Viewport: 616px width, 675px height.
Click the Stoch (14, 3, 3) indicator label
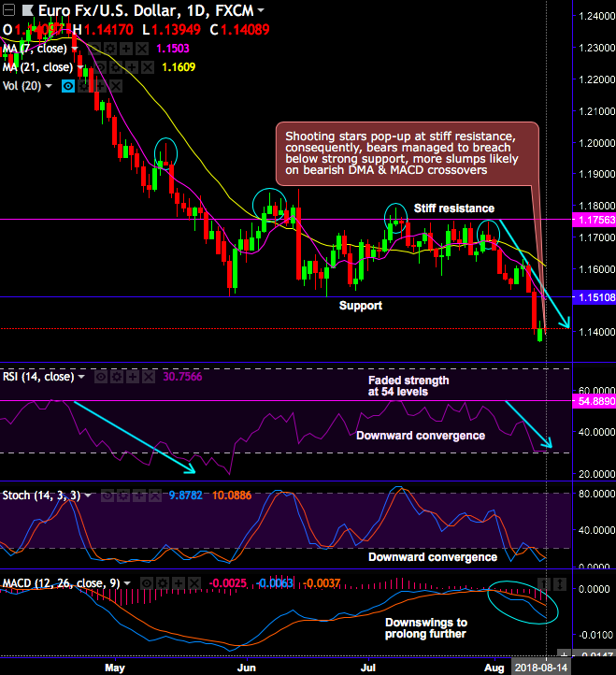42,495
